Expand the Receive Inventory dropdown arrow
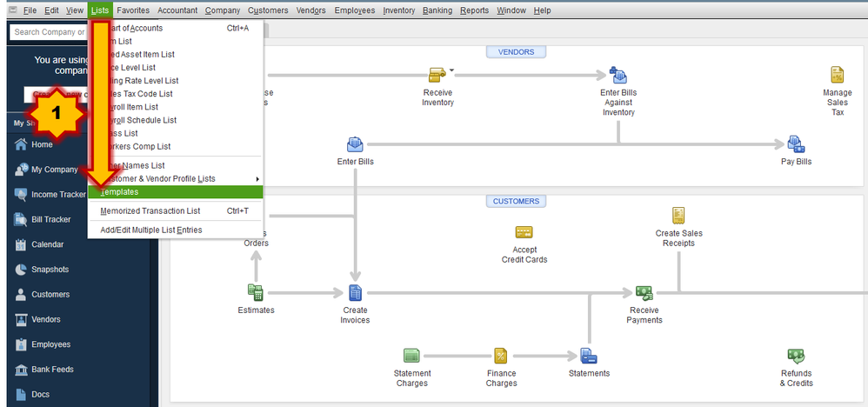Screen dimensions: 868x407 (451, 70)
